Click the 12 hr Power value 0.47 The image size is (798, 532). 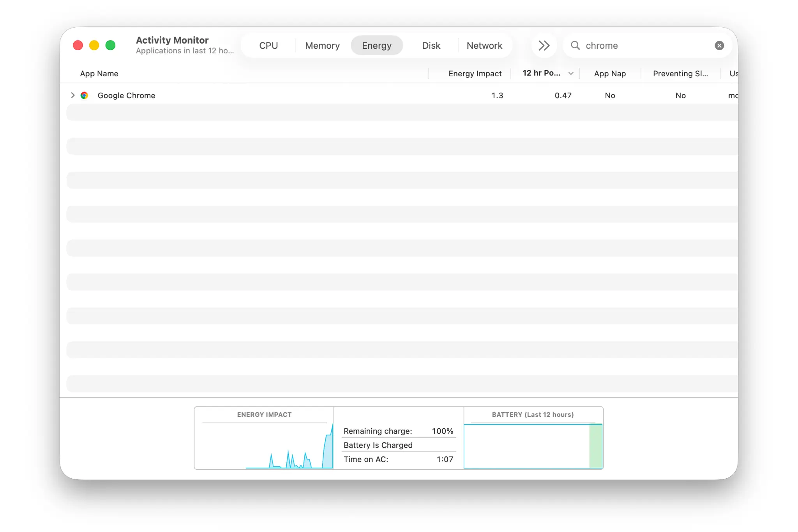(563, 95)
